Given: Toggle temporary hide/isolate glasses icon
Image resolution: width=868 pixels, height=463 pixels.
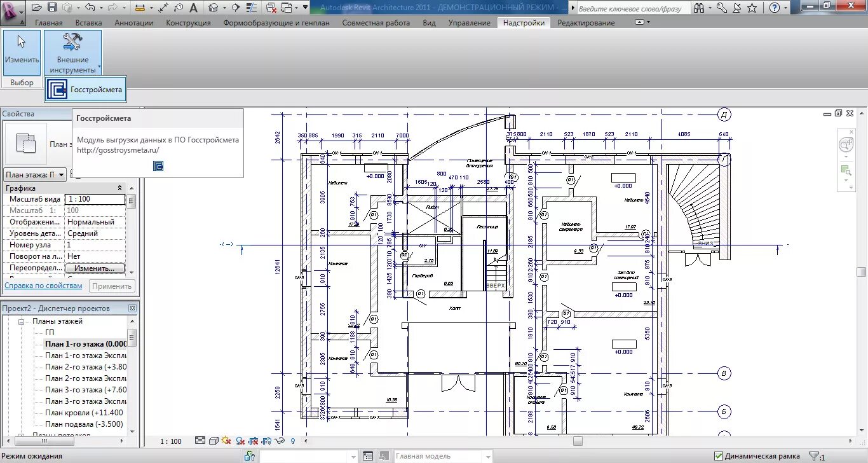Looking at the screenshot, I should [280, 440].
